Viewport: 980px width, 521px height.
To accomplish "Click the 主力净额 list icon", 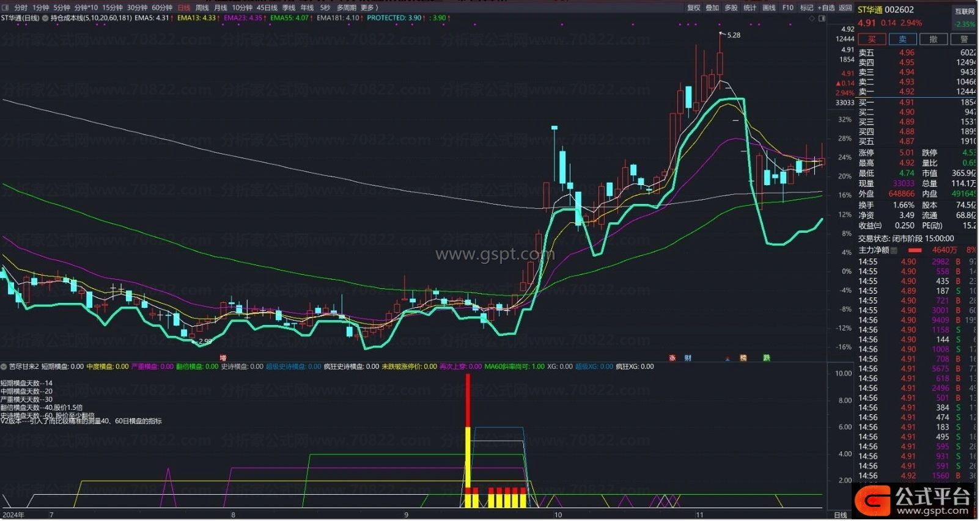I will 894,250.
